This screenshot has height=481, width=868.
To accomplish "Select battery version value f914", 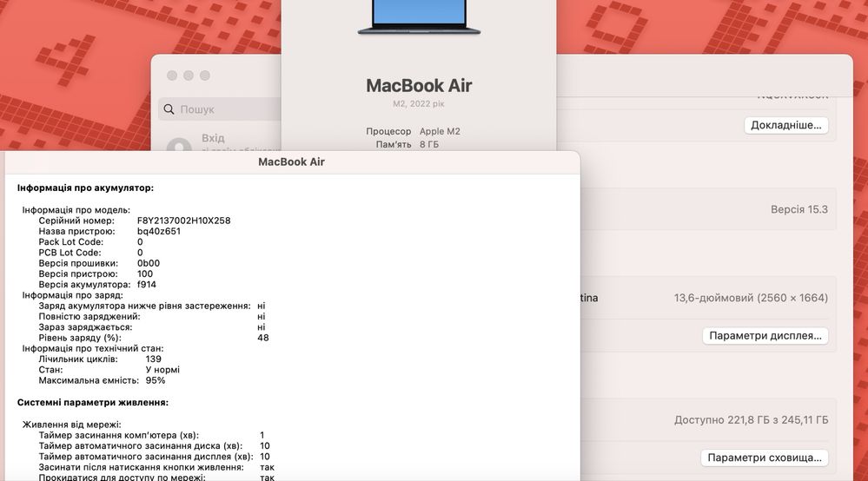I will pos(147,284).
